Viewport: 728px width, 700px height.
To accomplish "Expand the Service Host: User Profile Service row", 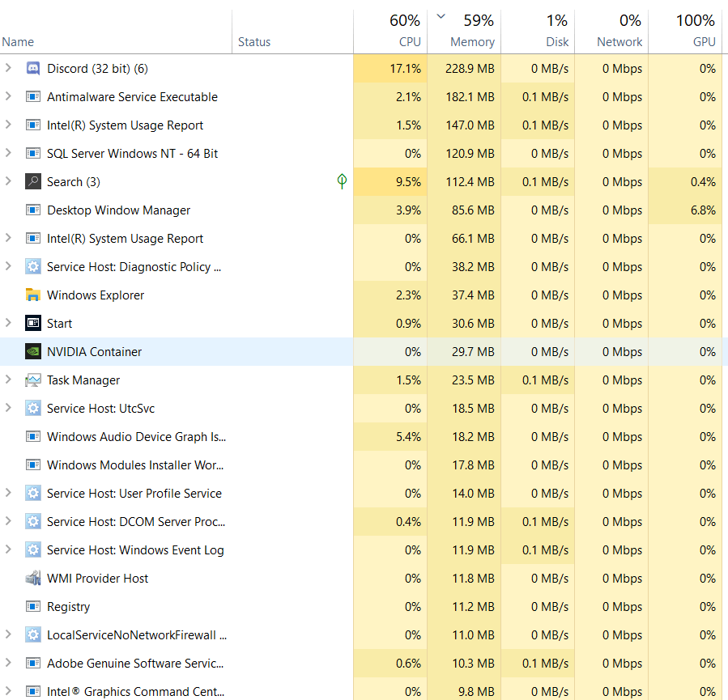I will tap(8, 493).
